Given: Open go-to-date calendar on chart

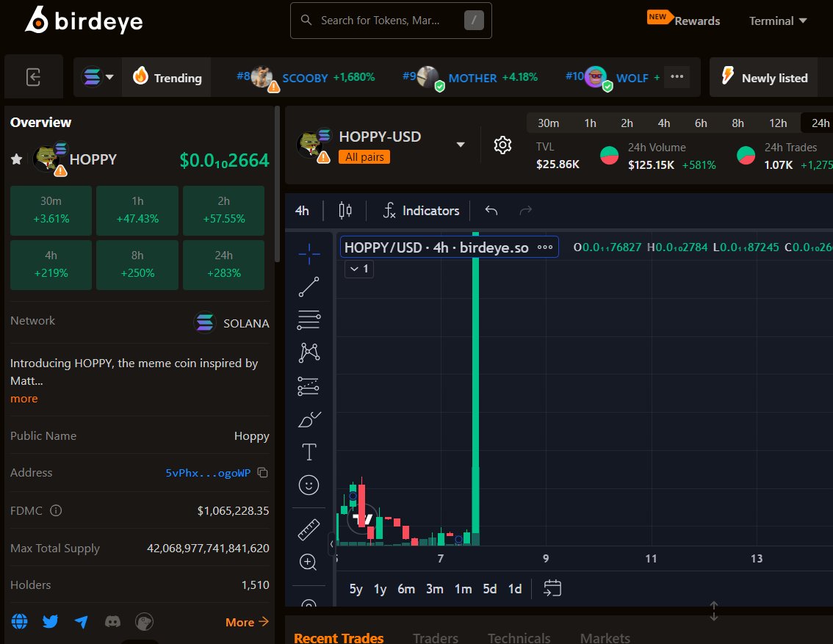Looking at the screenshot, I should 552,588.
